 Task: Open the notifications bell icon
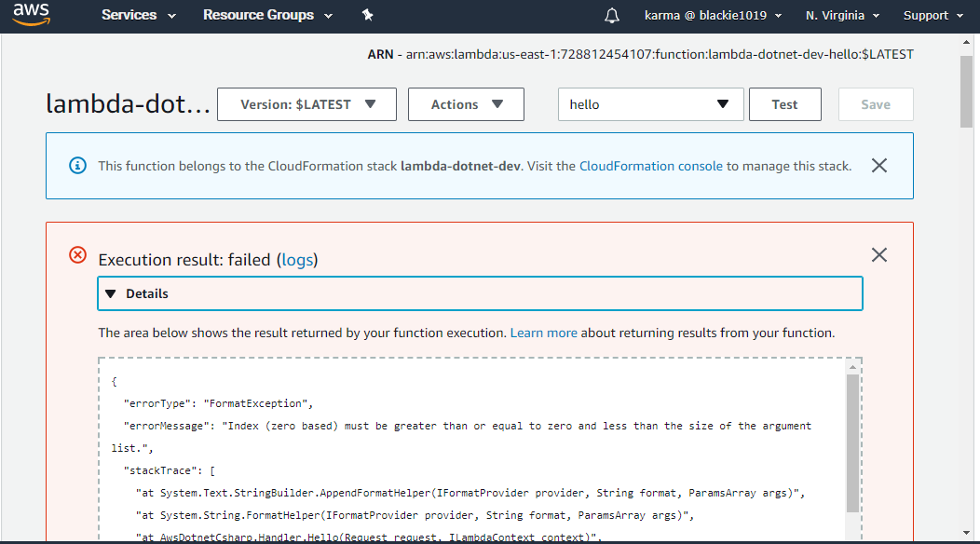pos(612,16)
